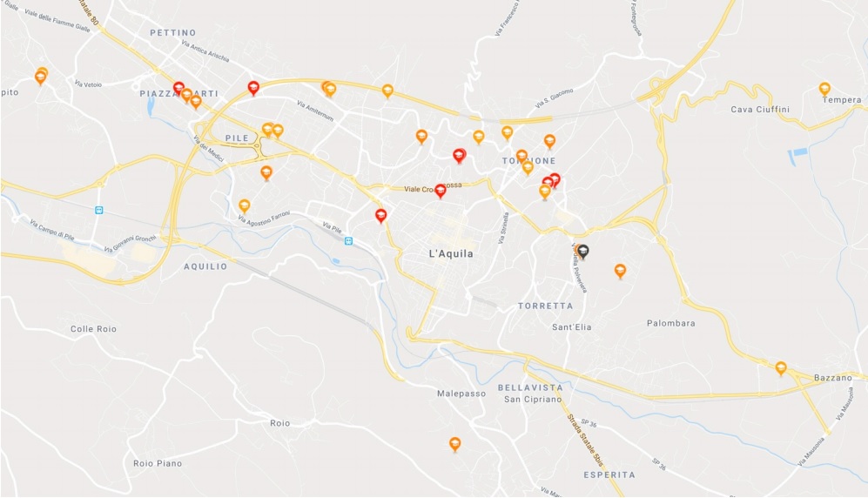Select the orange marker near Bazzano

tap(781, 368)
